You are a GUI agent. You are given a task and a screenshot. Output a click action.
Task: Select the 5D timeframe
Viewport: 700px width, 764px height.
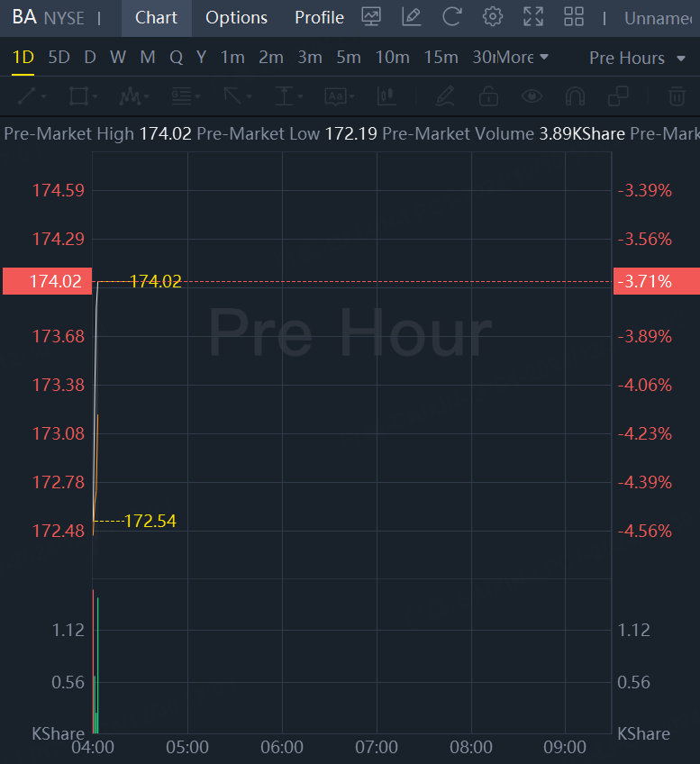(59, 58)
